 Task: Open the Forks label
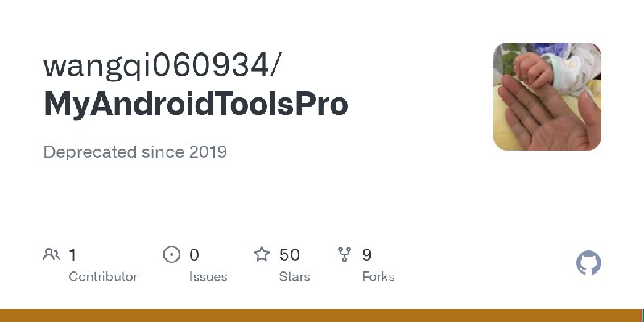pos(378,277)
